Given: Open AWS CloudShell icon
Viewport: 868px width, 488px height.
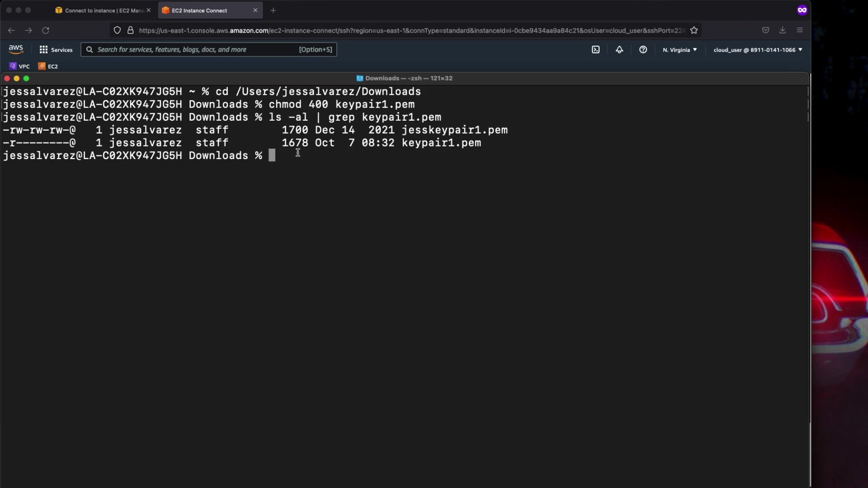Looking at the screenshot, I should point(595,50).
